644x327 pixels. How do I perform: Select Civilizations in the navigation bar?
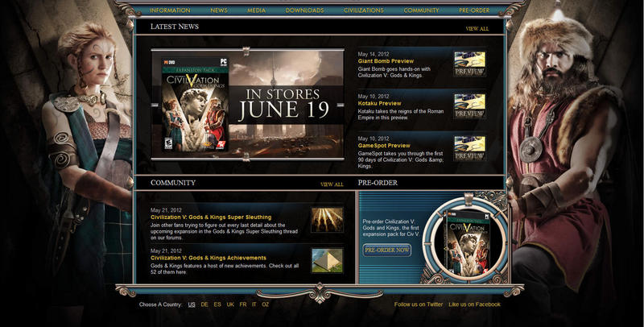[x=365, y=10]
